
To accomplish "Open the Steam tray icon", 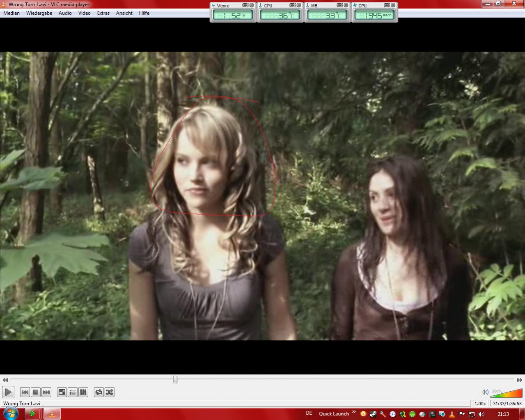I will click(x=373, y=414).
